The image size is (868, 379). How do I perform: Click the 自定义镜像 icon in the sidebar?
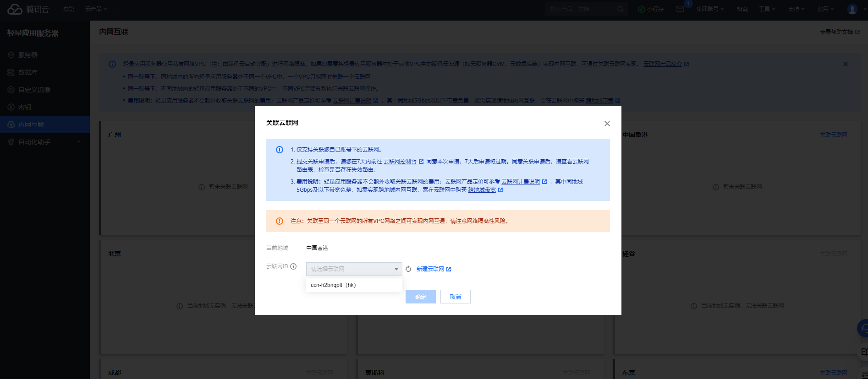click(11, 90)
